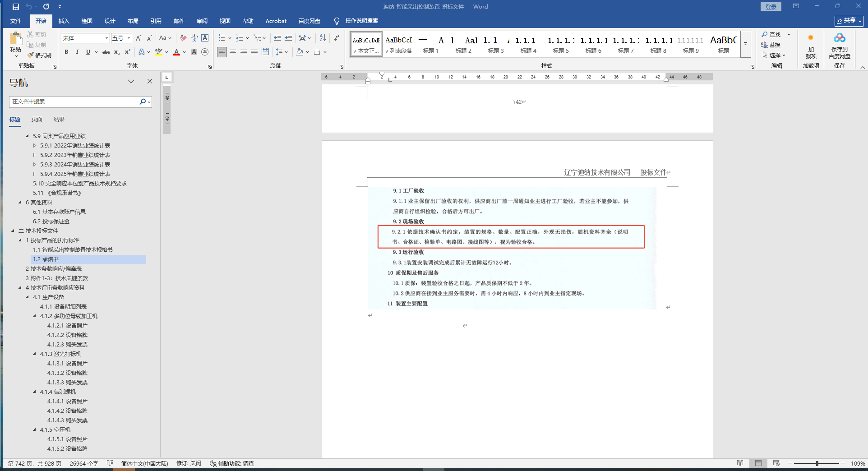Insert enclosed character

(x=205, y=52)
